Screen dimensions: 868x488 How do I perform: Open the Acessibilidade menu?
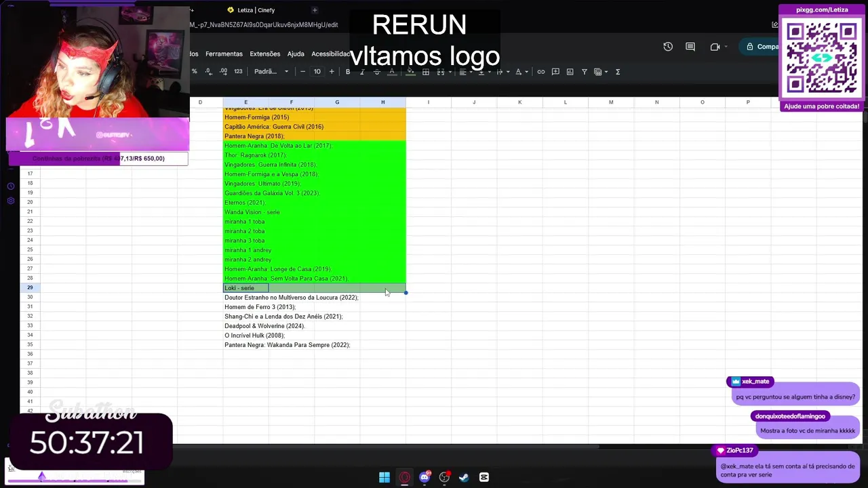pyautogui.click(x=330, y=54)
